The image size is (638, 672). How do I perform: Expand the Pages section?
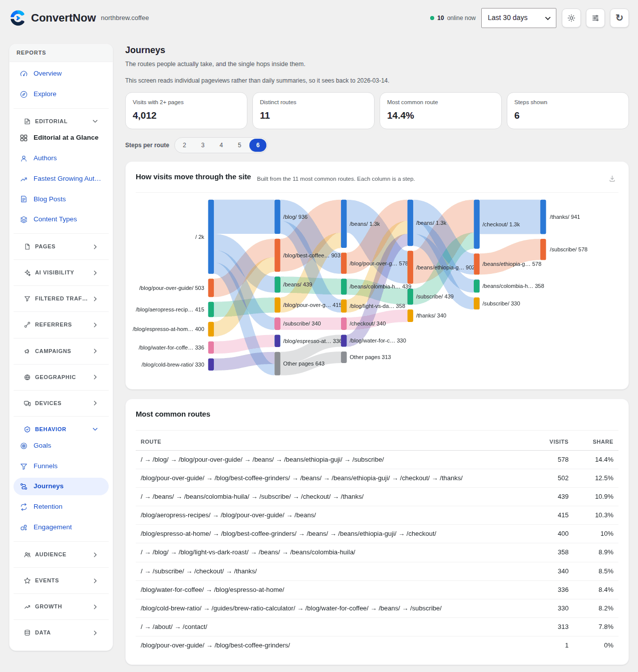click(x=61, y=247)
